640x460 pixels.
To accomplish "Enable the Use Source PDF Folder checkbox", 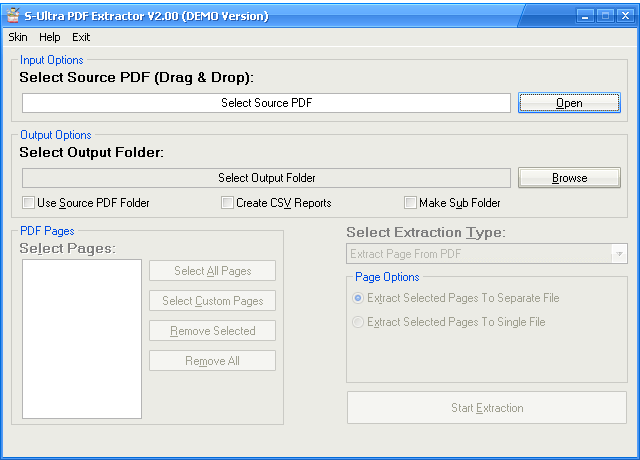I will click(29, 203).
